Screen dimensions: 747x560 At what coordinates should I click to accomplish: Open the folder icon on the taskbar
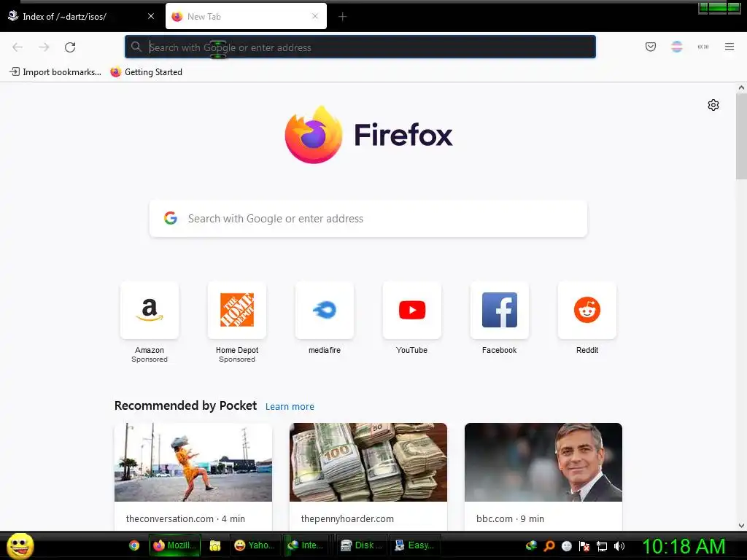click(x=215, y=545)
